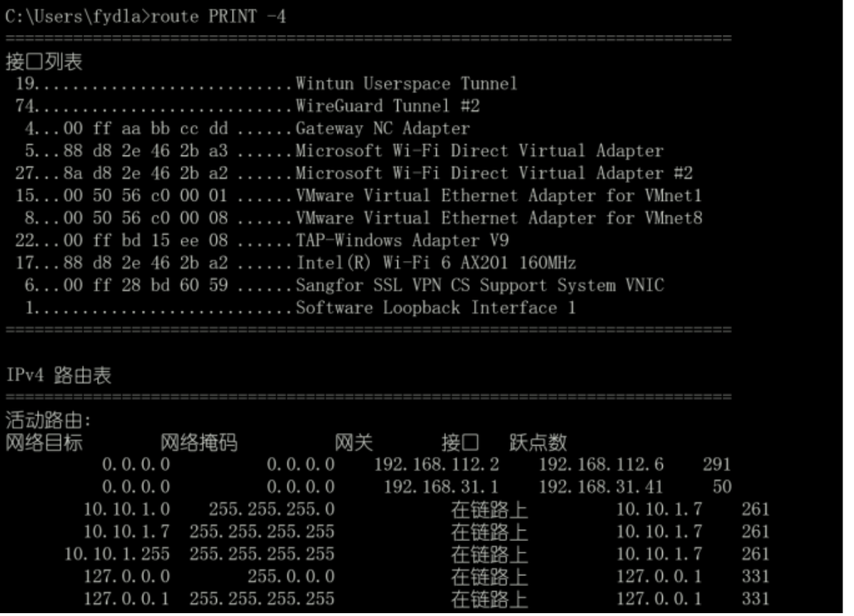Click the 网关 column header

point(354,443)
